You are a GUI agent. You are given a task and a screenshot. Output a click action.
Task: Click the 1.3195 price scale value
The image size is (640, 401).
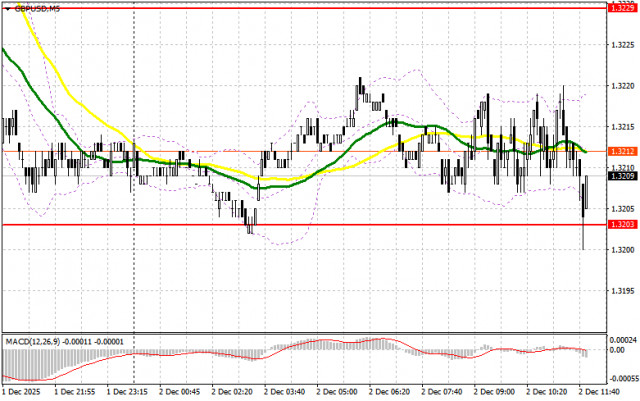(x=623, y=291)
